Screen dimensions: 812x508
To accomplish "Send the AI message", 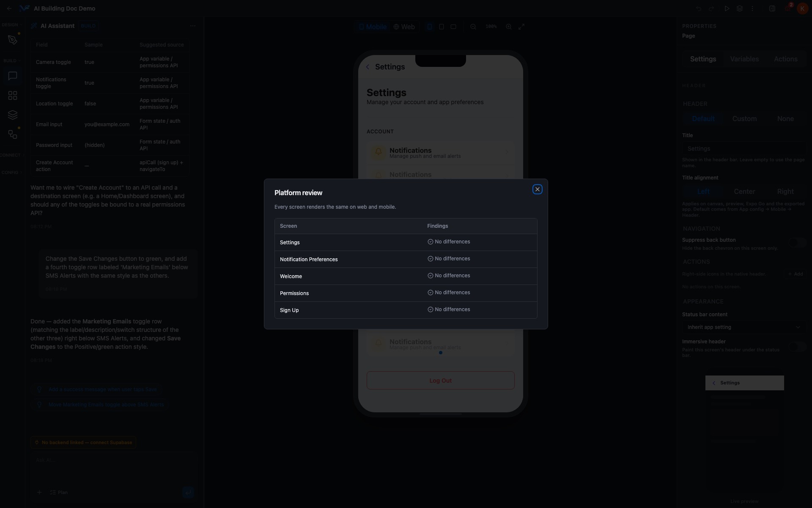I will point(188,492).
